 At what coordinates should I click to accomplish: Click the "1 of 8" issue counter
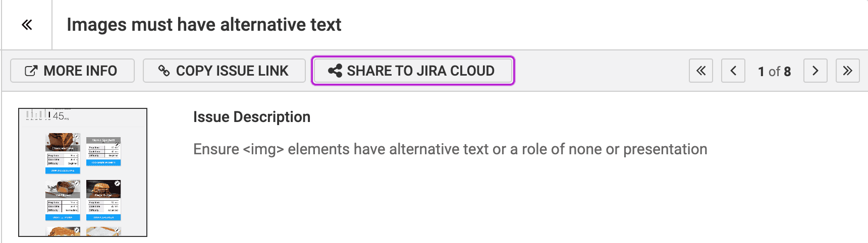[x=774, y=72]
